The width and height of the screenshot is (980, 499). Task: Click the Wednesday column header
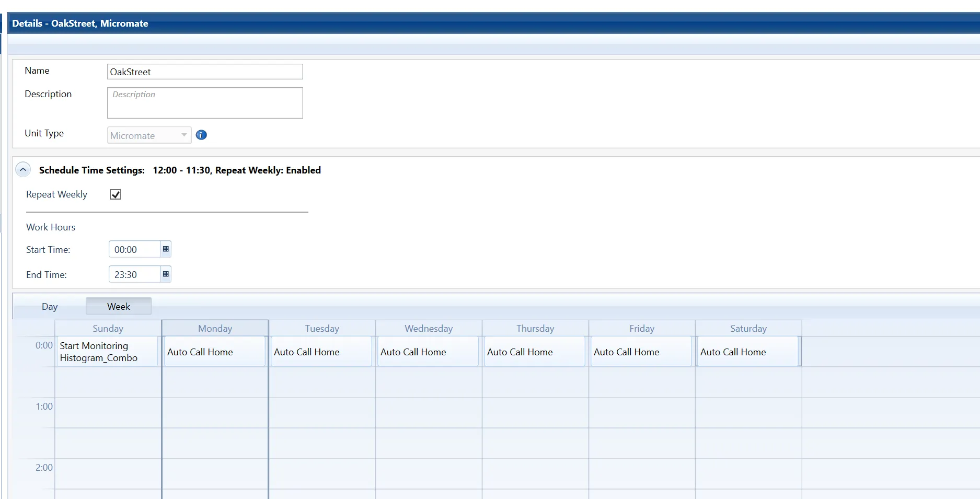pos(429,328)
